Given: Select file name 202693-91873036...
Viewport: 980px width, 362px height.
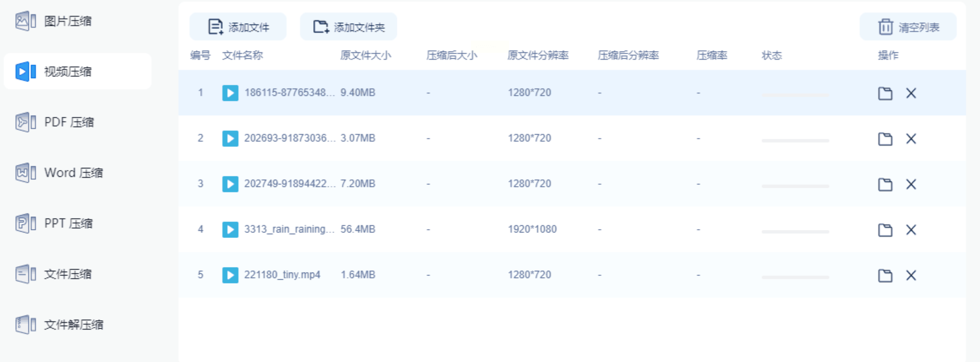Looking at the screenshot, I should tap(290, 138).
